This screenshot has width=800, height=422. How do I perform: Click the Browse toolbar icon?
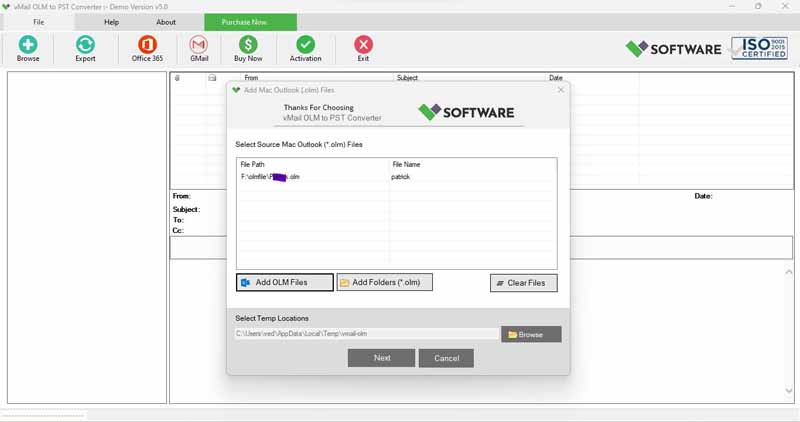tap(28, 48)
